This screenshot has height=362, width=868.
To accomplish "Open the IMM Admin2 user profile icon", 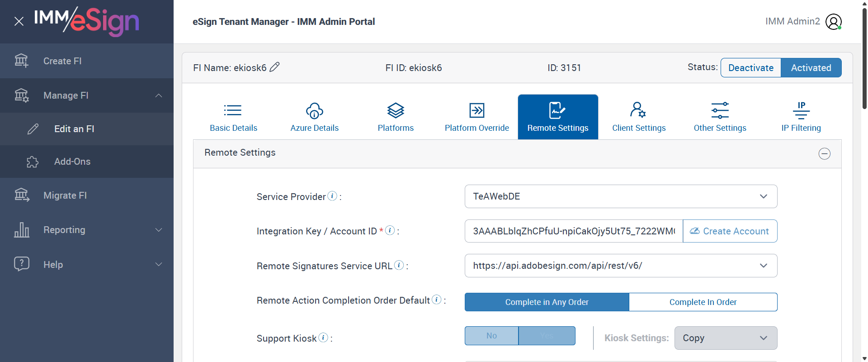I will click(x=833, y=22).
